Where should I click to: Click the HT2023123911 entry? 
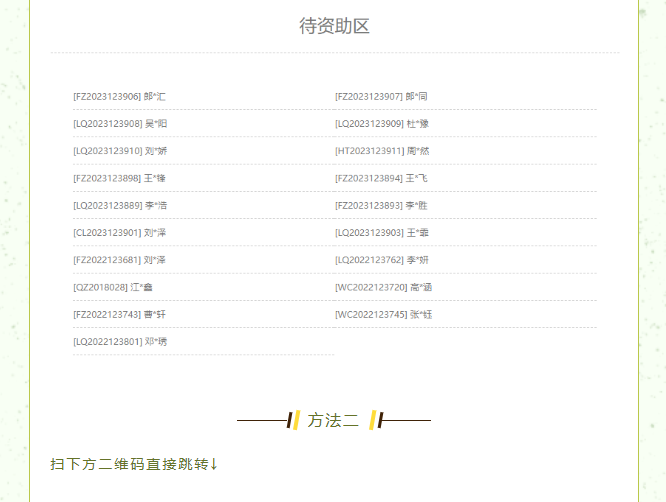click(x=382, y=151)
